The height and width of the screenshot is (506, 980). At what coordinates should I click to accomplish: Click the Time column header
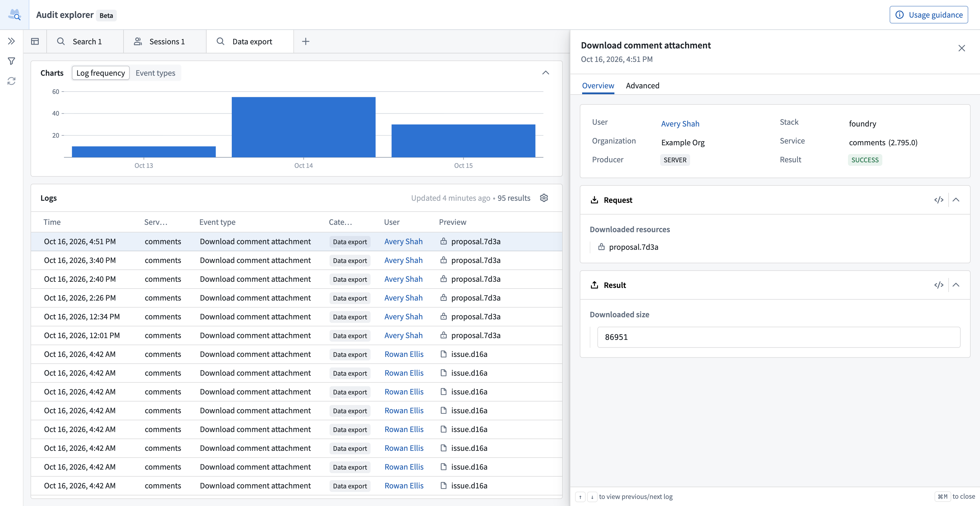pyautogui.click(x=52, y=222)
